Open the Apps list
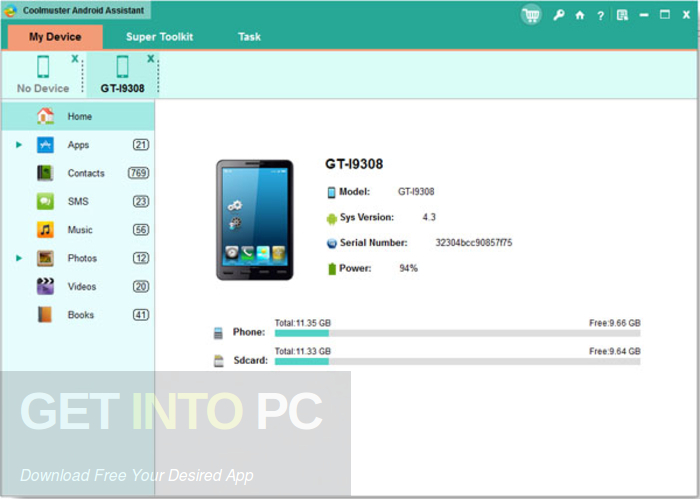 point(78,145)
